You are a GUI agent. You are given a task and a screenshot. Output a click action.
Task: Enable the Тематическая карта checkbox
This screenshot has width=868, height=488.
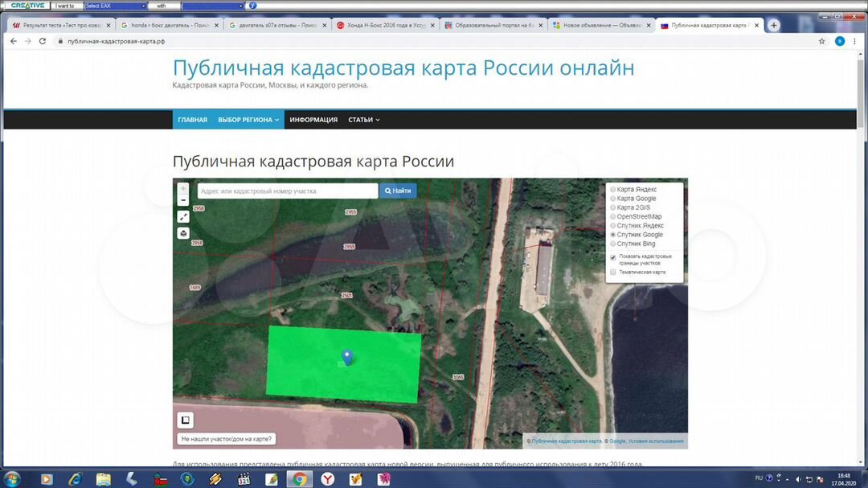pos(613,272)
